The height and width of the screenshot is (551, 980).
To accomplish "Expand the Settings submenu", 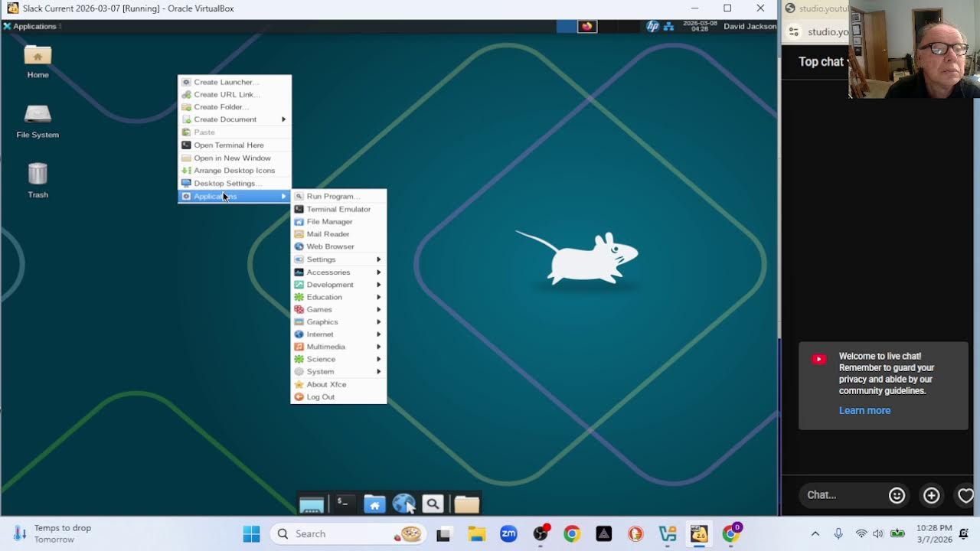I will point(338,259).
